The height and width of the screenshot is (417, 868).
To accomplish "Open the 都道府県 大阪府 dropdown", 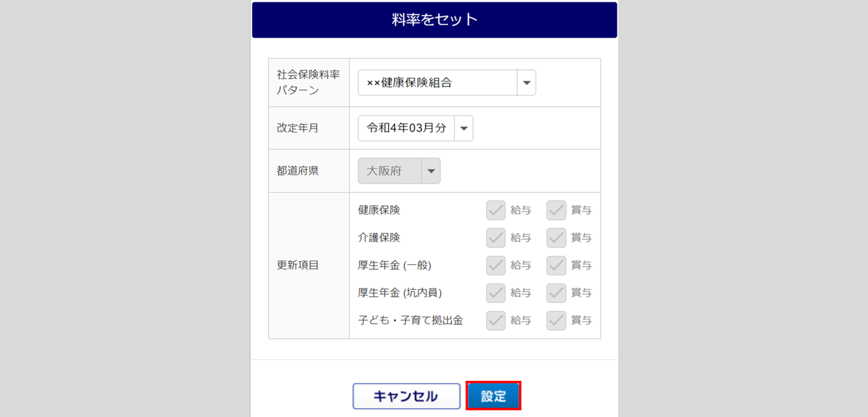I will (431, 171).
